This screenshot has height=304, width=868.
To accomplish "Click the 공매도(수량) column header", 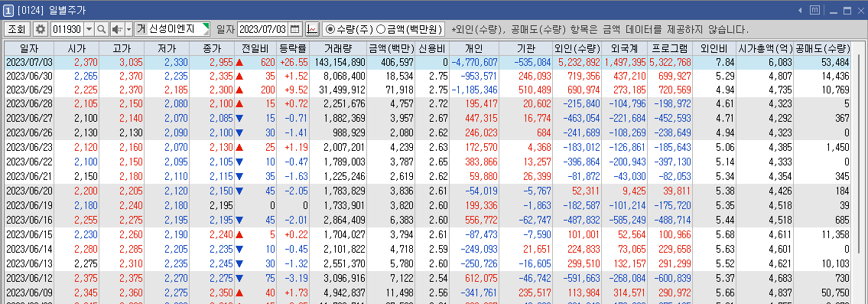I will click(822, 48).
